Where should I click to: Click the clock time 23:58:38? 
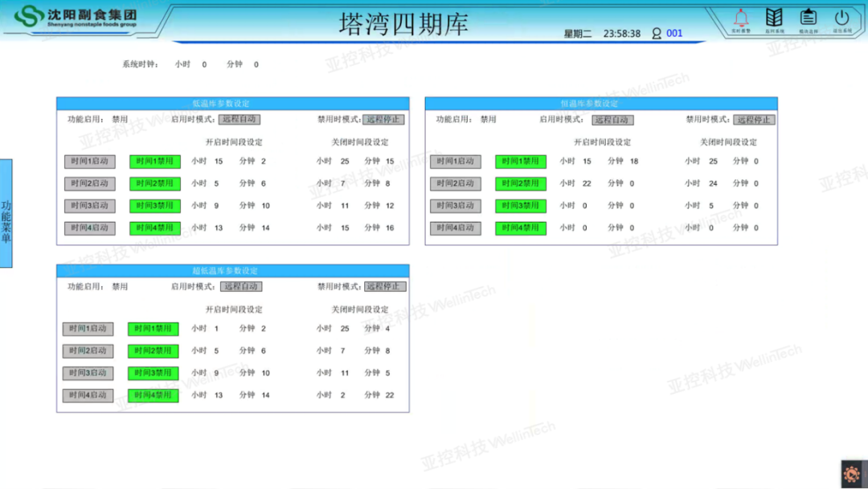(621, 34)
